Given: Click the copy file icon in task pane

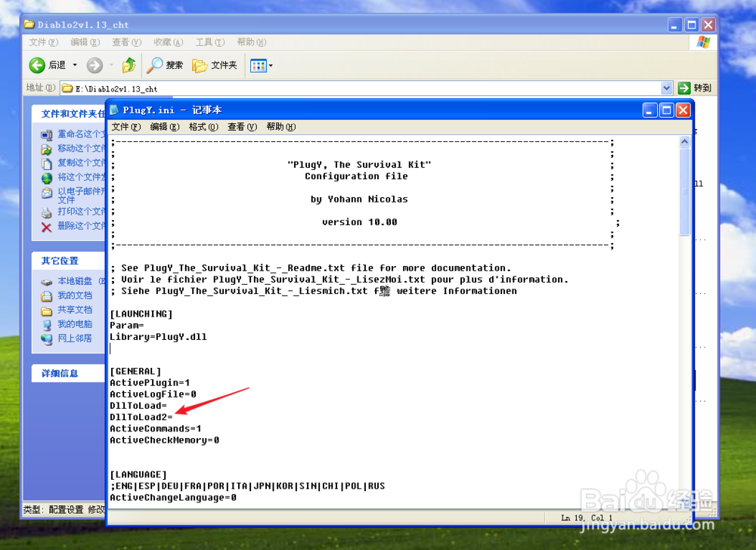Looking at the screenshot, I should [x=46, y=164].
